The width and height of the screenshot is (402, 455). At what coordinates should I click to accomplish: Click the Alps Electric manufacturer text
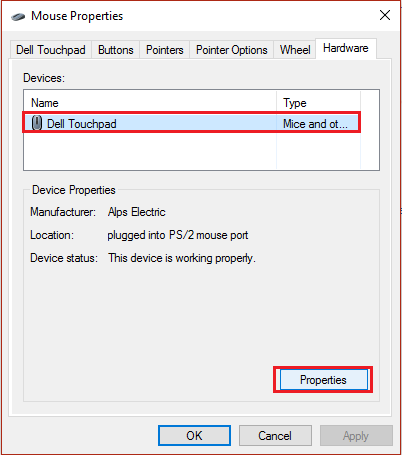[x=137, y=212]
